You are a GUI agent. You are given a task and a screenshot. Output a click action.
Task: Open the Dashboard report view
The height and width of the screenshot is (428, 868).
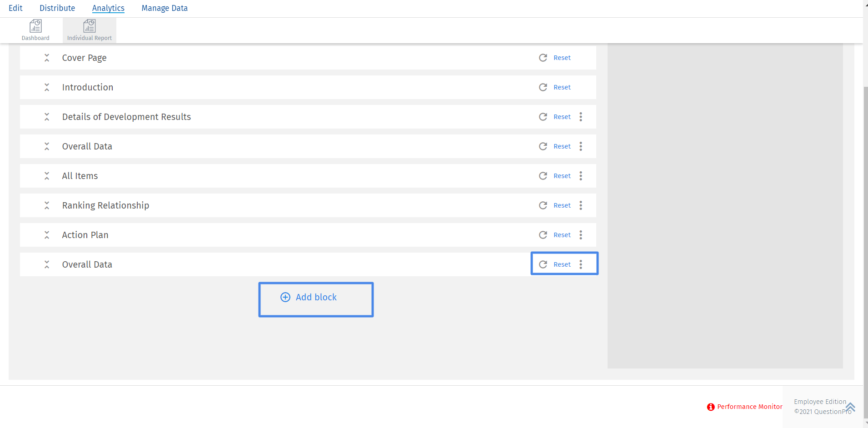(35, 29)
